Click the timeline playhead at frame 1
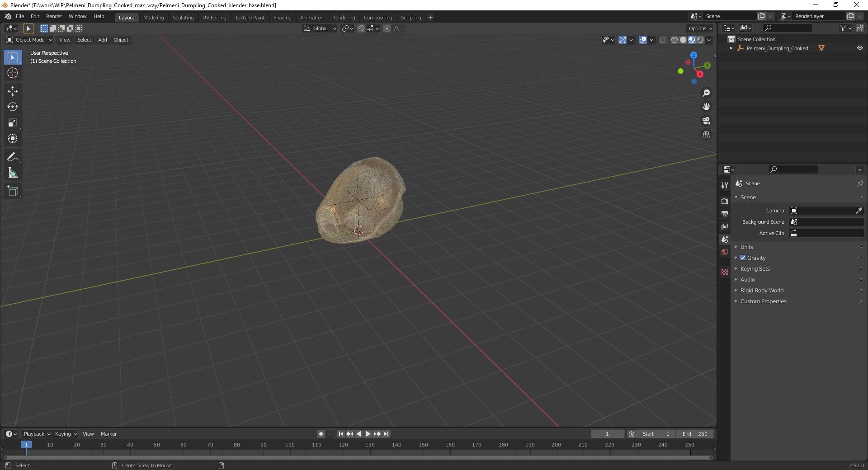 tap(26, 445)
